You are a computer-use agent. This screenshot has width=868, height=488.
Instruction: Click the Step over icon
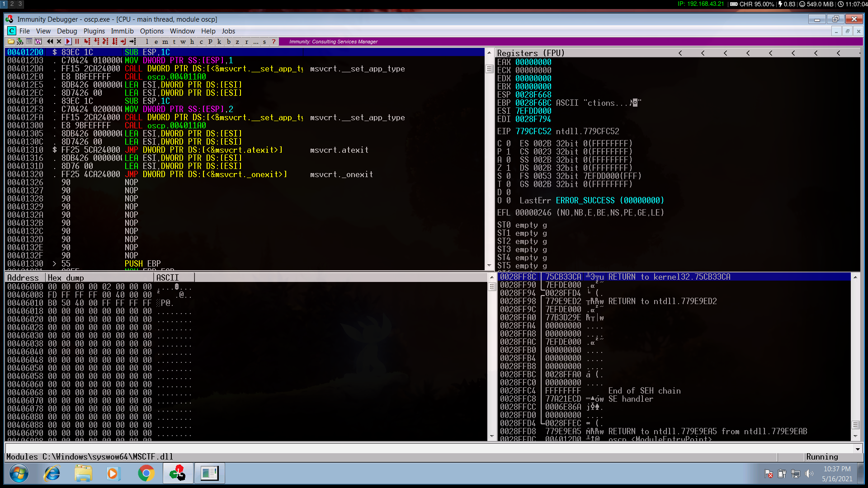96,42
